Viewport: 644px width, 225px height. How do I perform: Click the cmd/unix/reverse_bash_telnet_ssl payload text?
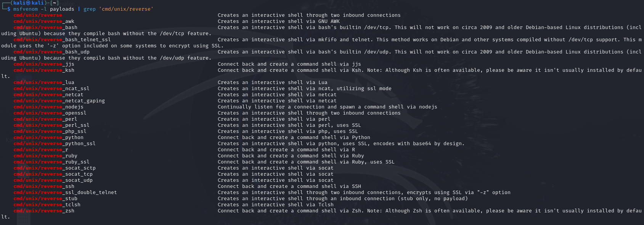point(62,40)
